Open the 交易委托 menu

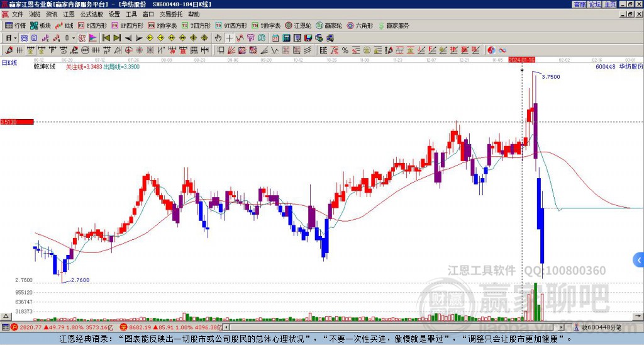(171, 14)
